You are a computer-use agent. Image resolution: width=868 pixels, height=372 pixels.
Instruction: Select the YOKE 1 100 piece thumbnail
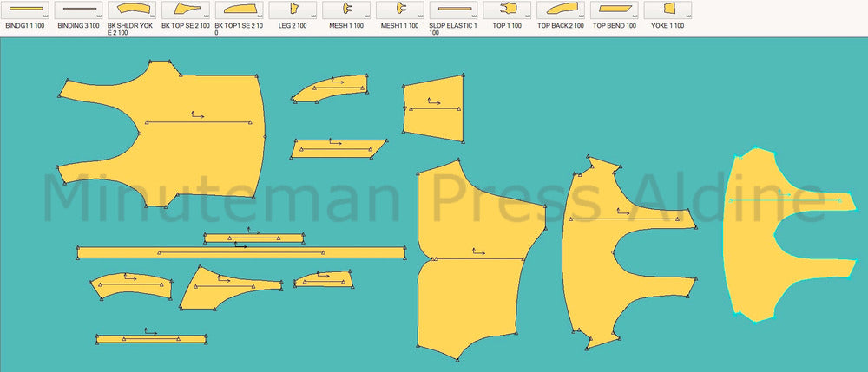[x=667, y=10]
